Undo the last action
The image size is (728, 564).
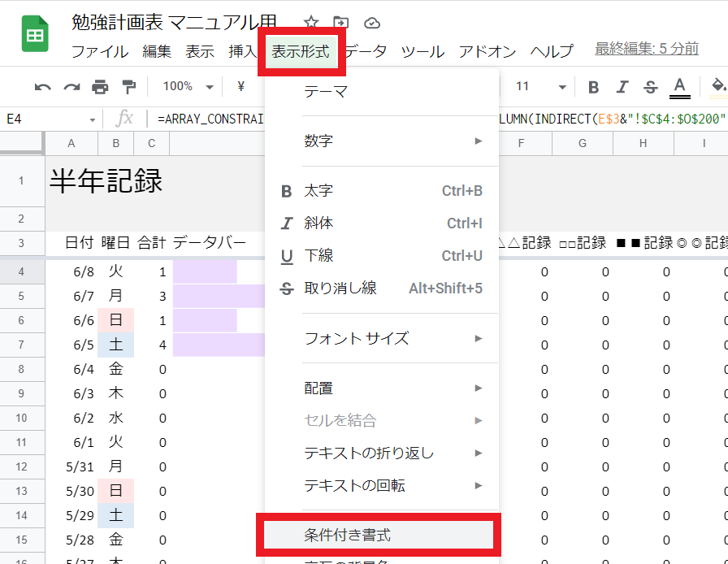pos(42,87)
